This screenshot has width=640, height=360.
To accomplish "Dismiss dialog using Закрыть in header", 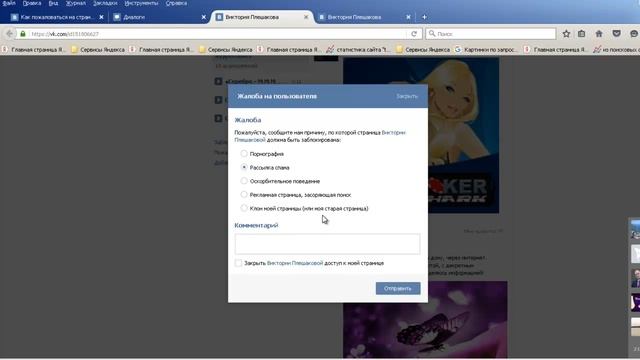I will [x=407, y=96].
